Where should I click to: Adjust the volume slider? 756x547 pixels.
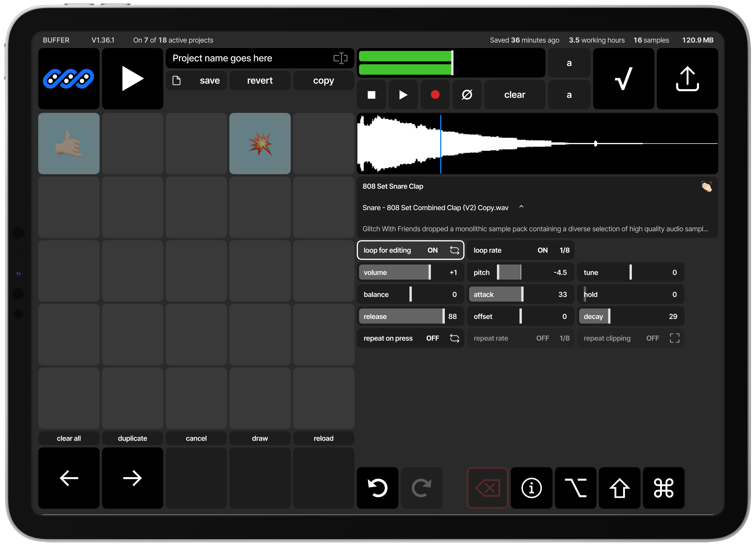(395, 272)
